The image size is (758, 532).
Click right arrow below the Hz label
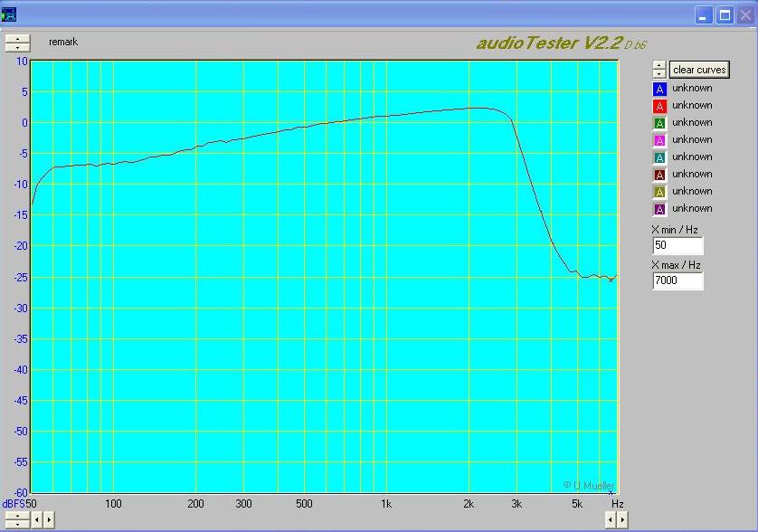[622, 520]
